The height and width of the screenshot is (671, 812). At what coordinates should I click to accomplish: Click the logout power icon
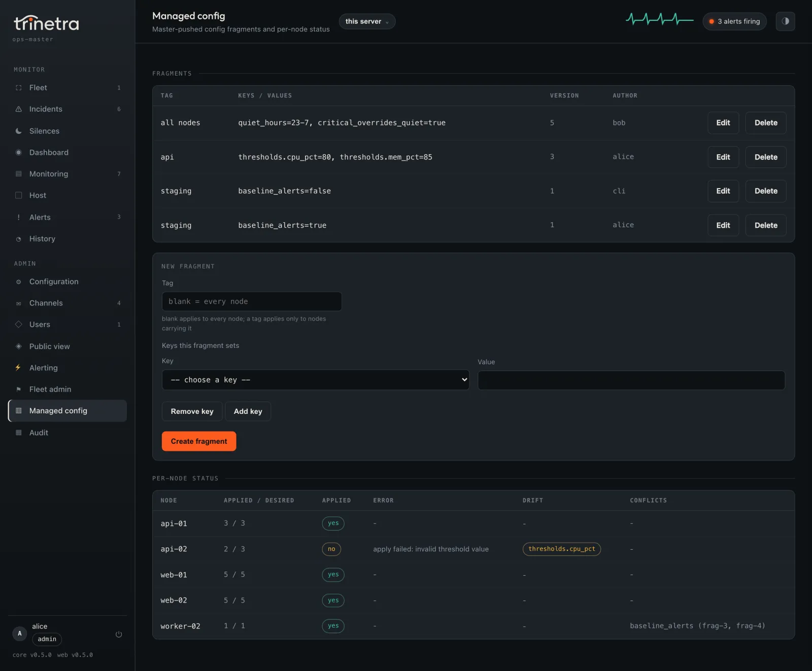coord(119,634)
